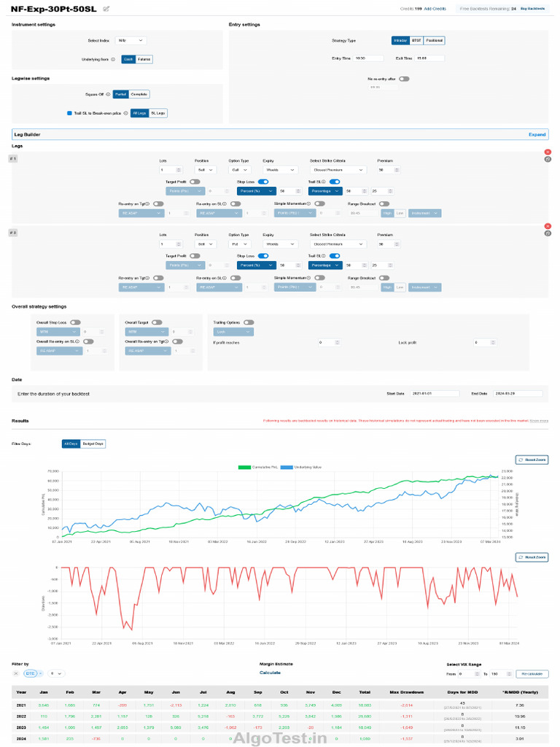Duplicate leg #1 using the copy icon

547,159
